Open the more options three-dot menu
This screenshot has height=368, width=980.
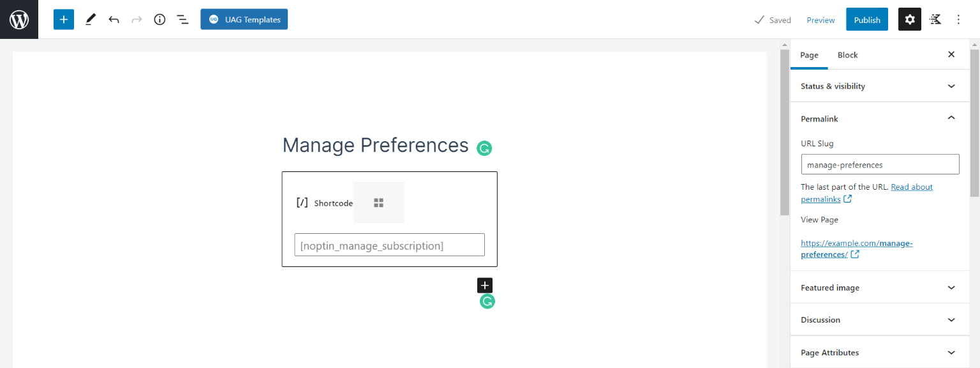(958, 19)
